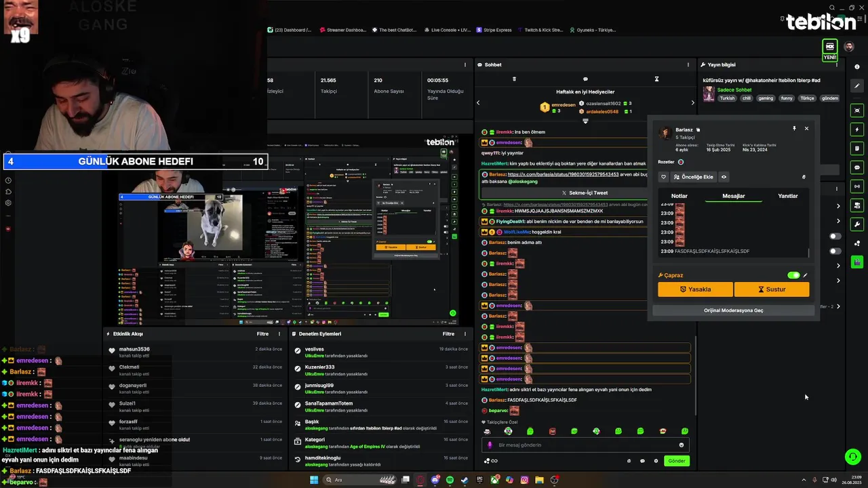Click Orijinal Moderasyona Geç

click(x=733, y=310)
